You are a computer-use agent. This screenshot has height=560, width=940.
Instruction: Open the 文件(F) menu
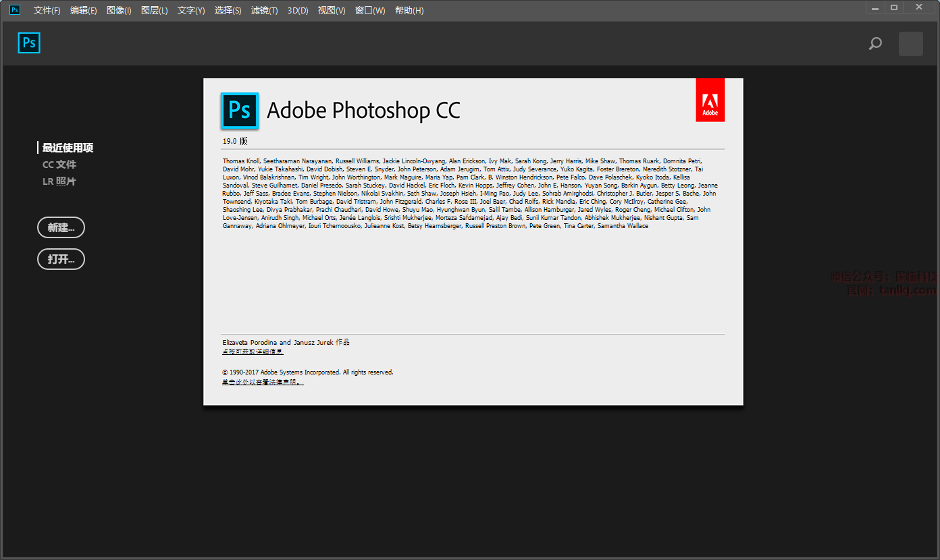point(47,11)
